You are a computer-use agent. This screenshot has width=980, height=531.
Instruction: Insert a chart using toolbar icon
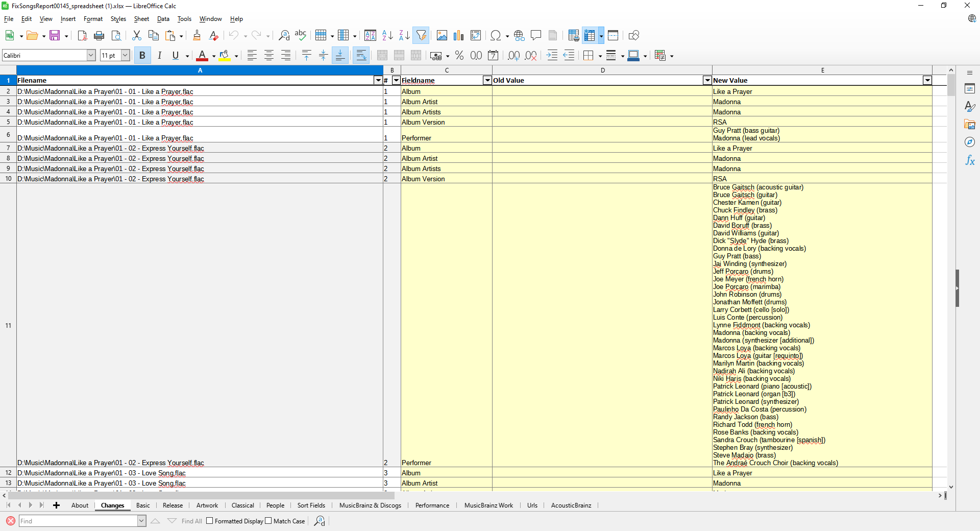coord(459,35)
